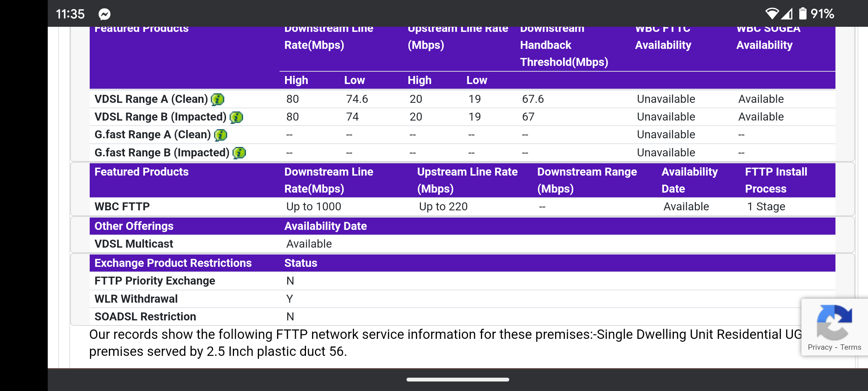Open the reCAPTCHA Terms link

pos(851,347)
